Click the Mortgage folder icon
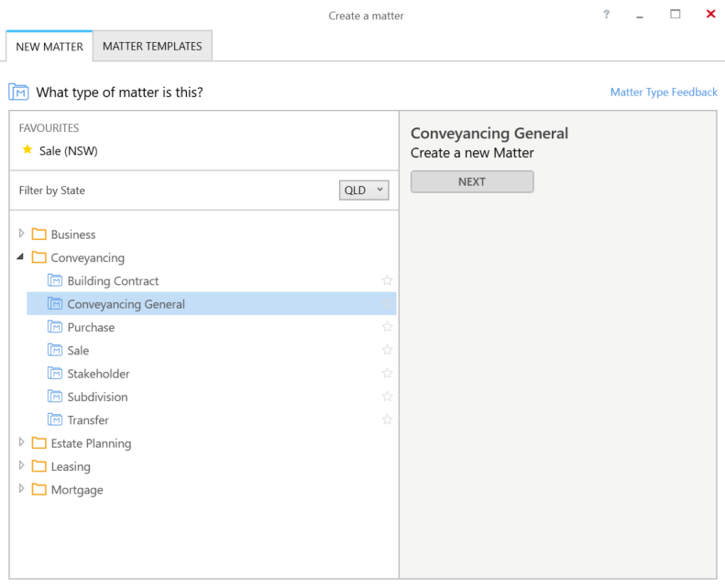The image size is (725, 588). pos(38,489)
